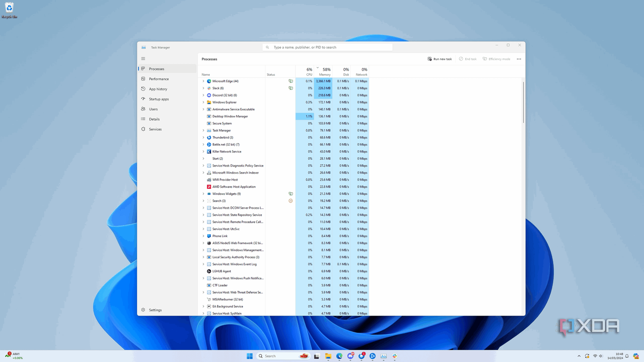Screen dimensions: 644x362
Task: Toggle Efficiency mode for the selected process
Action: (496, 59)
